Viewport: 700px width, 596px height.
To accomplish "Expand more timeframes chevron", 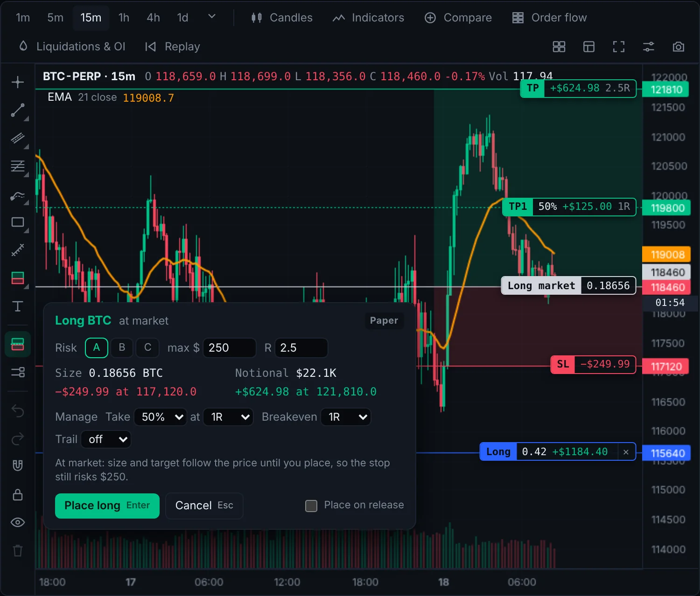I will tap(212, 17).
